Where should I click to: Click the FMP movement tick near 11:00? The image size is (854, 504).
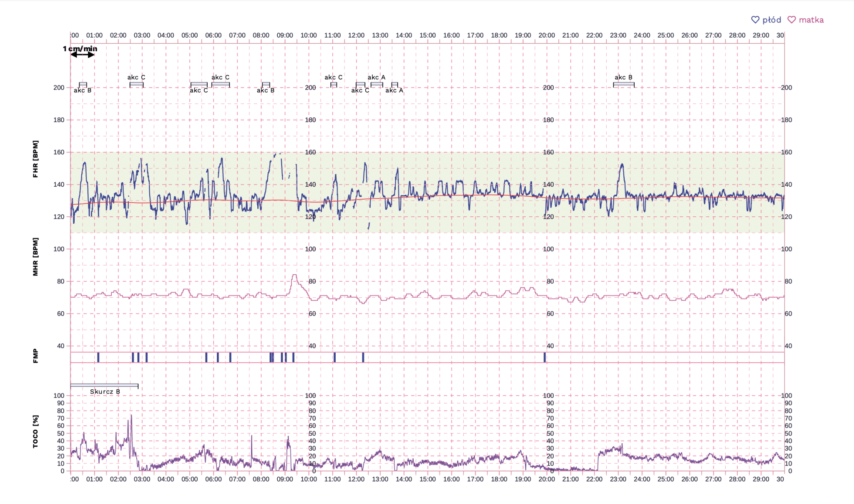point(334,357)
